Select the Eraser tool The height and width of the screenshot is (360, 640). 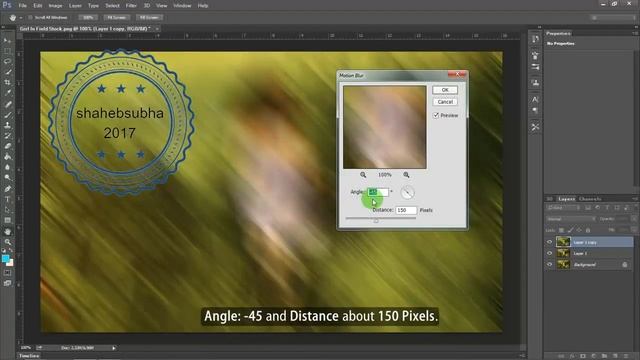point(7,146)
